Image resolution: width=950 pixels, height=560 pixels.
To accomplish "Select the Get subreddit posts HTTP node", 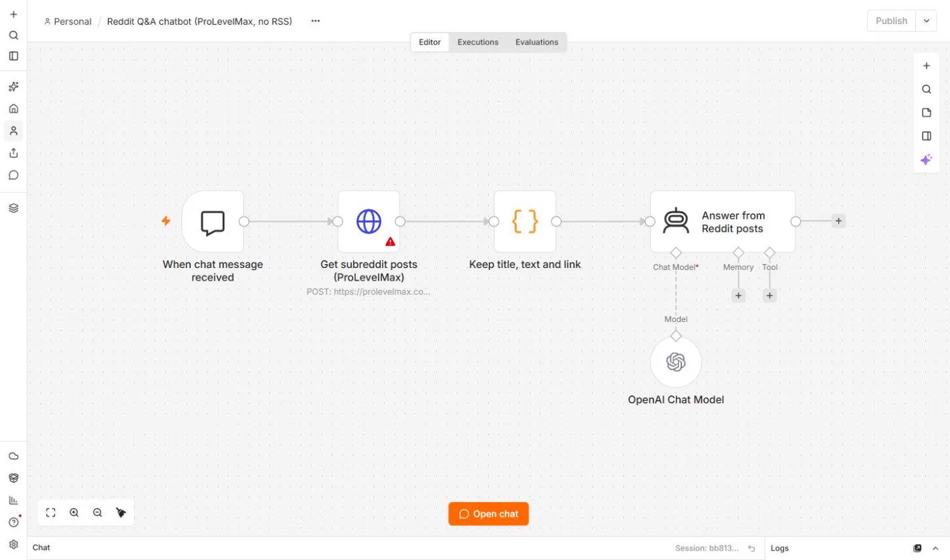I will coord(369,221).
